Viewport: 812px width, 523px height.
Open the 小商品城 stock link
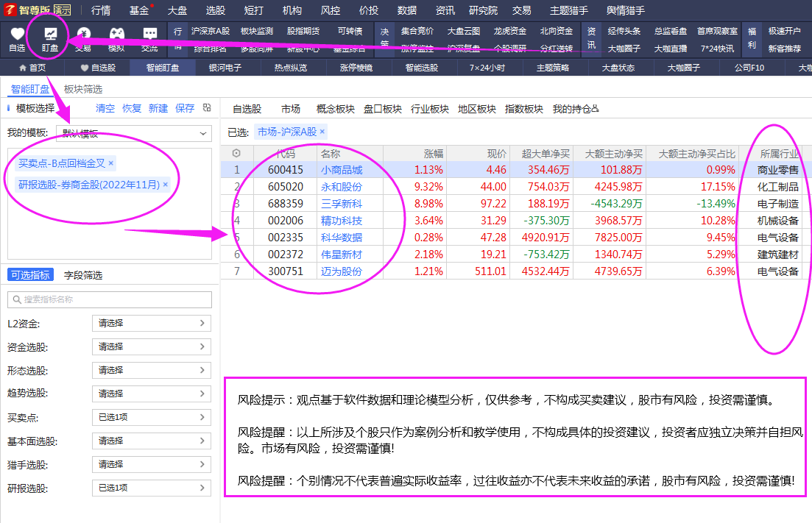pyautogui.click(x=342, y=170)
